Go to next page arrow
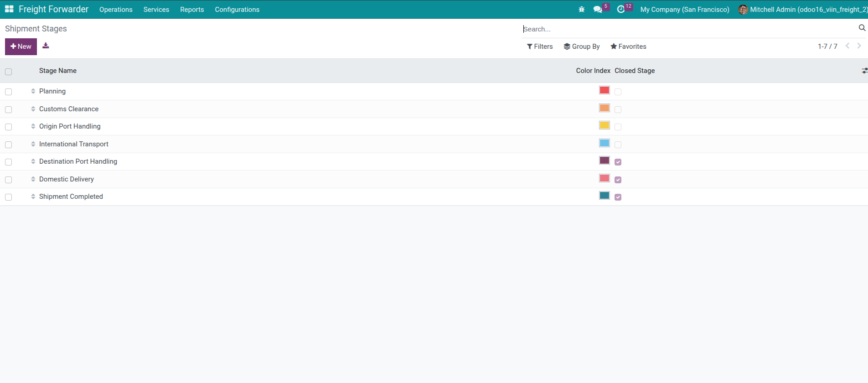 click(859, 46)
